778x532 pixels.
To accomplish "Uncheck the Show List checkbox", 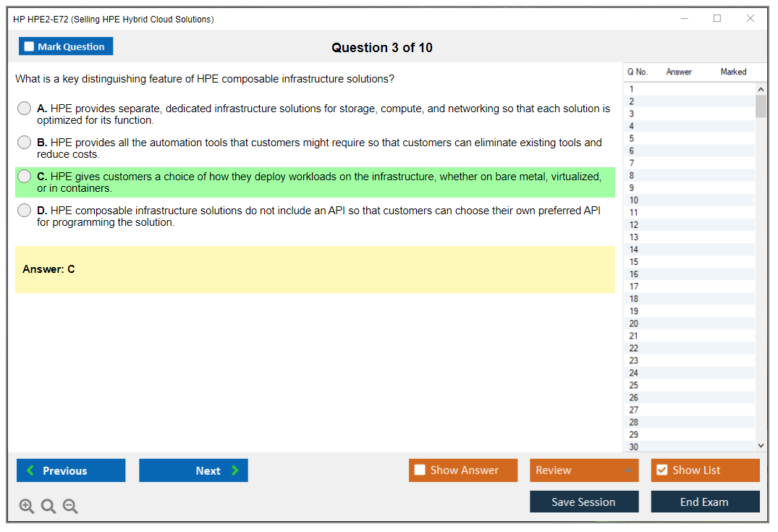I will coord(661,470).
